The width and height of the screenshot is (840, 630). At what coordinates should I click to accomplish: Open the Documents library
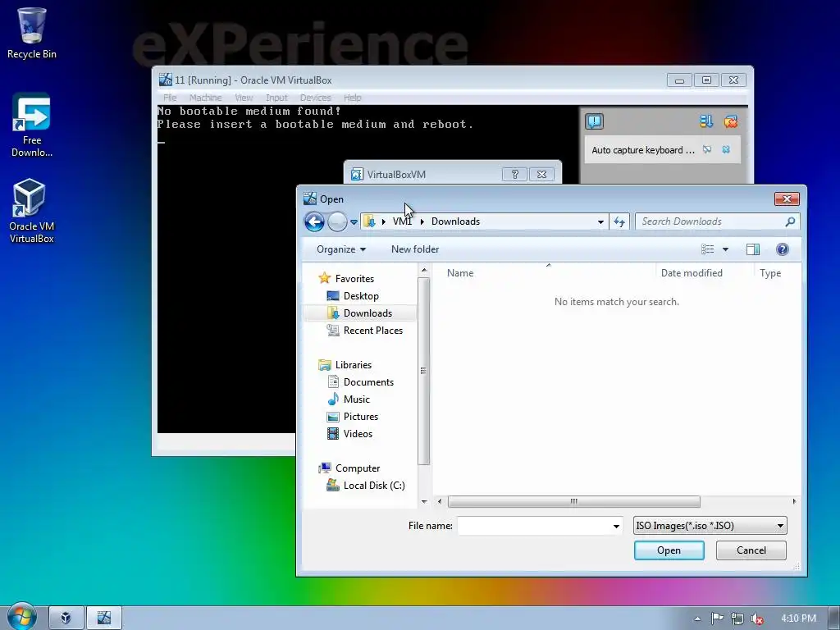pos(368,382)
